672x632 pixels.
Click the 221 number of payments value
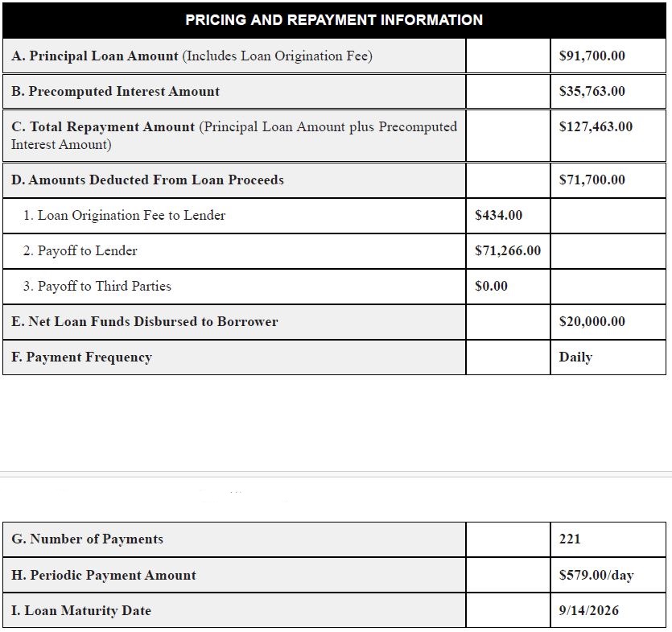570,539
